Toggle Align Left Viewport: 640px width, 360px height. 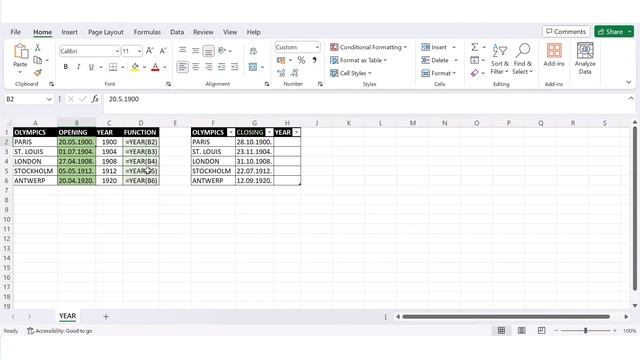click(182, 67)
